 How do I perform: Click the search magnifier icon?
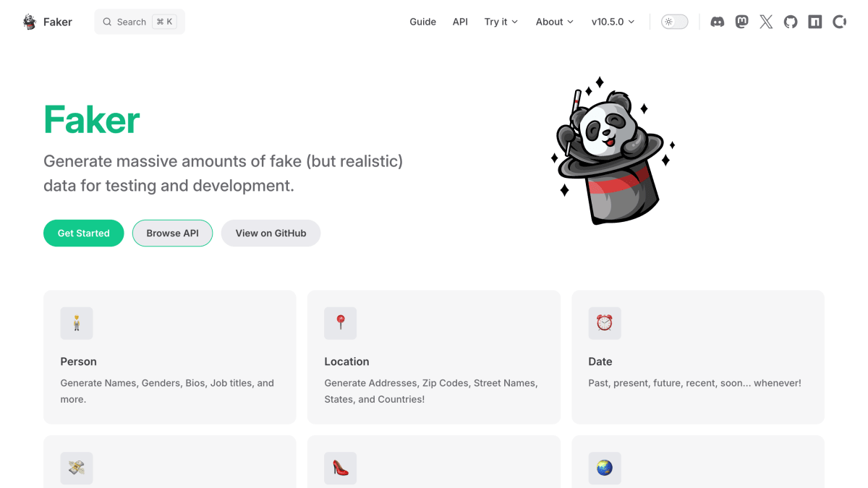coord(107,22)
